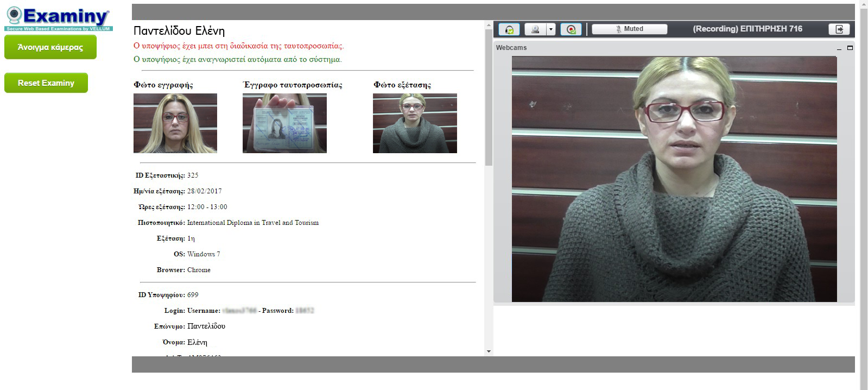
Task: Minimize the Webcams panel
Action: (x=839, y=48)
